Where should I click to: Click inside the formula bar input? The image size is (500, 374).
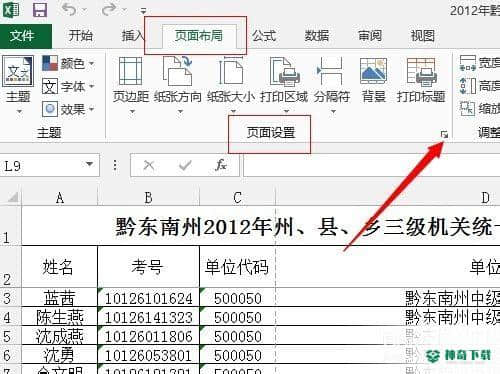coord(372,165)
